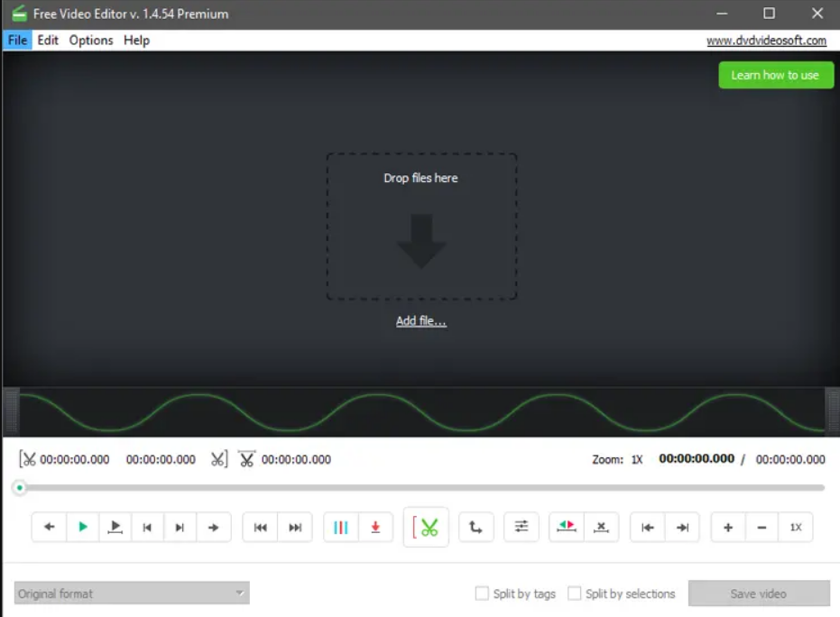This screenshot has height=617, width=840.
Task: Open the Options menu
Action: (90, 40)
